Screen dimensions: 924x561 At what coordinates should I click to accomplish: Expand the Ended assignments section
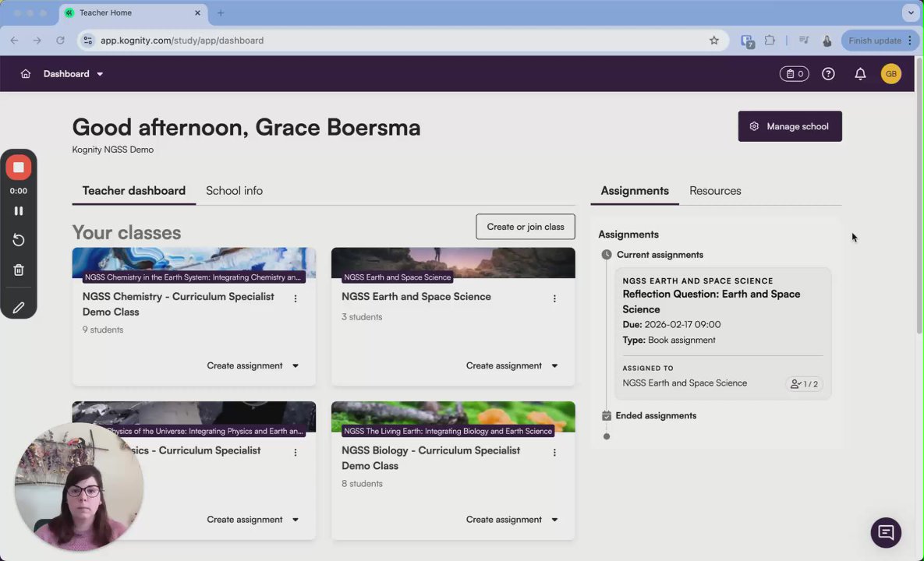(655, 415)
